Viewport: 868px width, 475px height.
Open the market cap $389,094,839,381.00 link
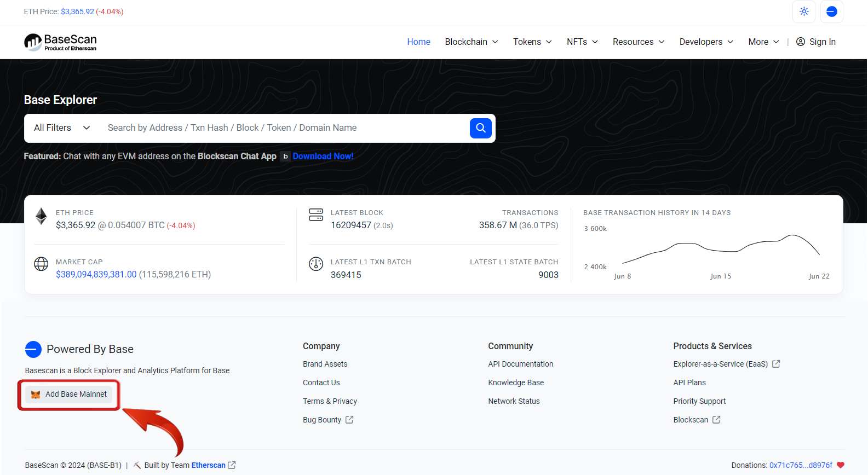coord(96,275)
